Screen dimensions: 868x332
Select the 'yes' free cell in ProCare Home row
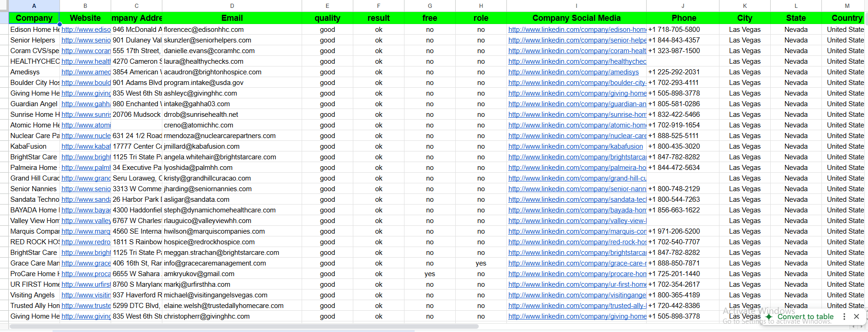click(x=430, y=274)
